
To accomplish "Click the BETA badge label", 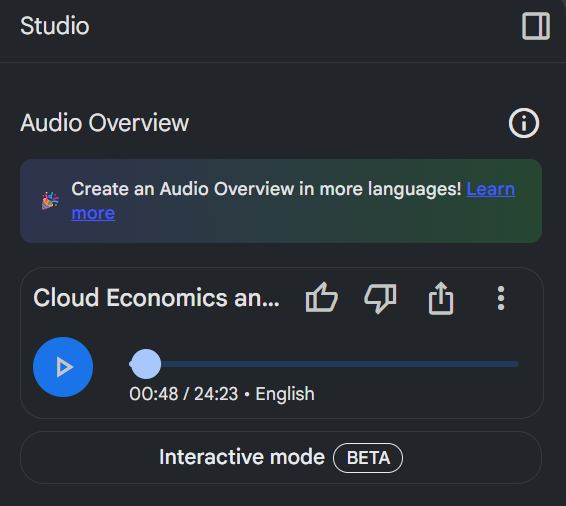I will pos(368,458).
